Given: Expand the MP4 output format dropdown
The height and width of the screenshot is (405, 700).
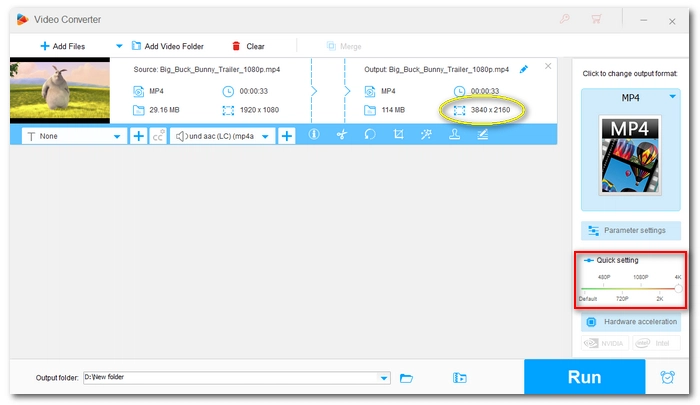Looking at the screenshot, I should [672, 97].
